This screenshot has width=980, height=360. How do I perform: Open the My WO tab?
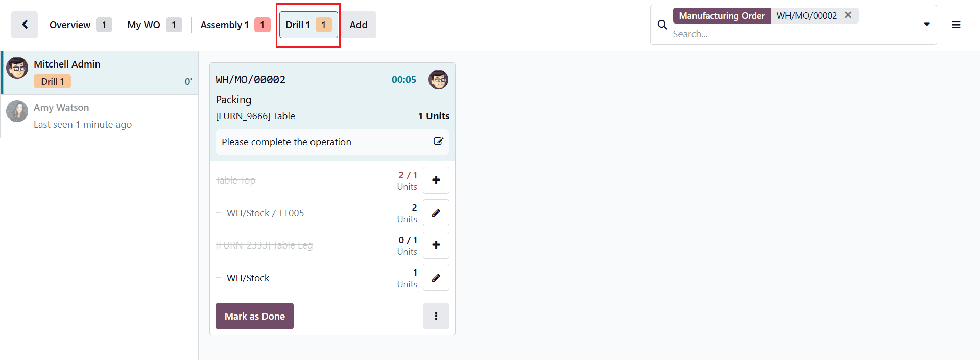click(x=144, y=24)
